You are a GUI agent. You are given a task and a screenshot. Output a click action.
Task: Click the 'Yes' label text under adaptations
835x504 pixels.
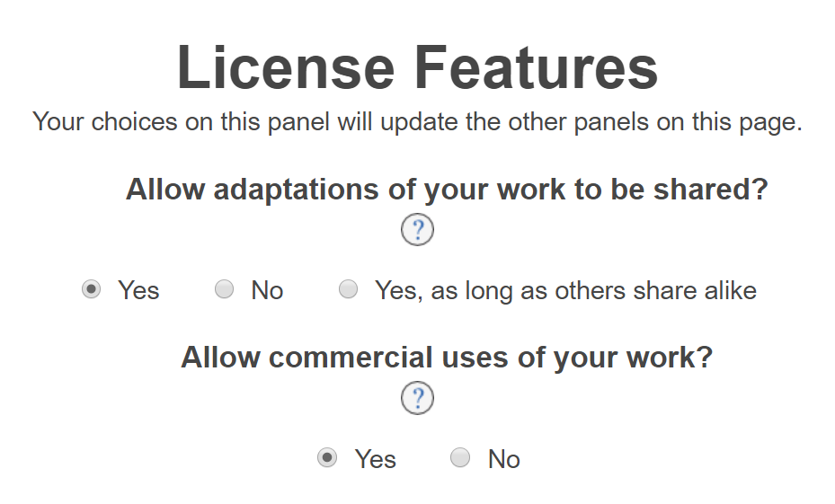coord(138,290)
